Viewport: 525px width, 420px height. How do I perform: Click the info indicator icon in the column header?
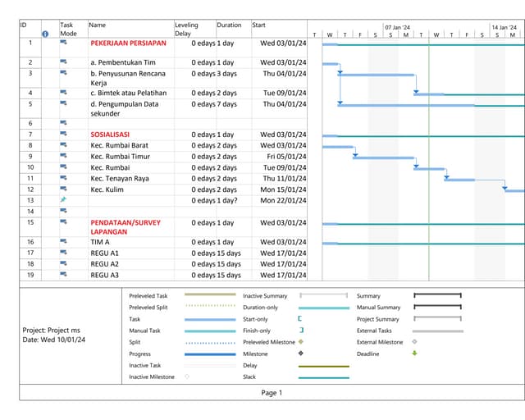point(46,34)
